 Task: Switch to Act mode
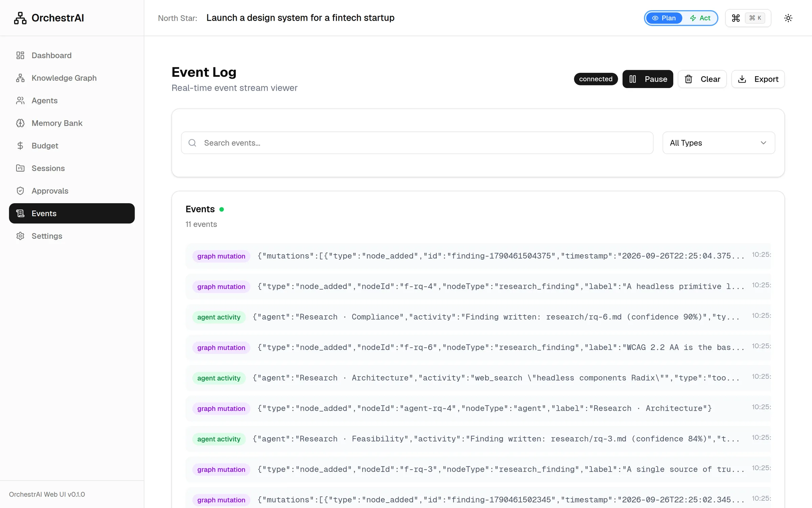(700, 18)
